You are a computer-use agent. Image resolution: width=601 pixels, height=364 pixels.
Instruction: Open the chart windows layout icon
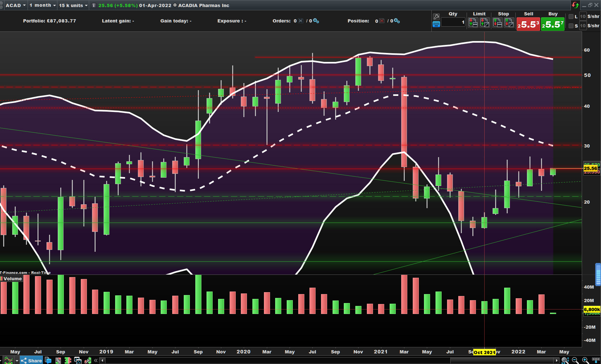click(78, 360)
